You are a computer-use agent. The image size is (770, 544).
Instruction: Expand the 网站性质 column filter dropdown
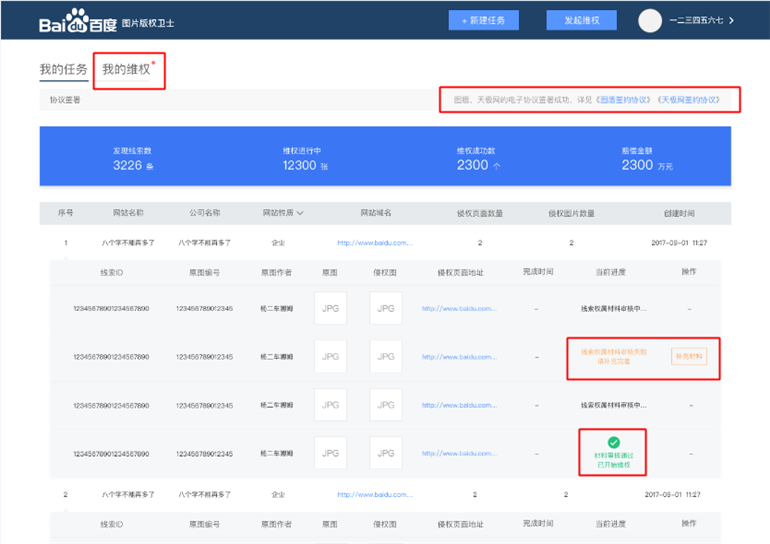[300, 213]
